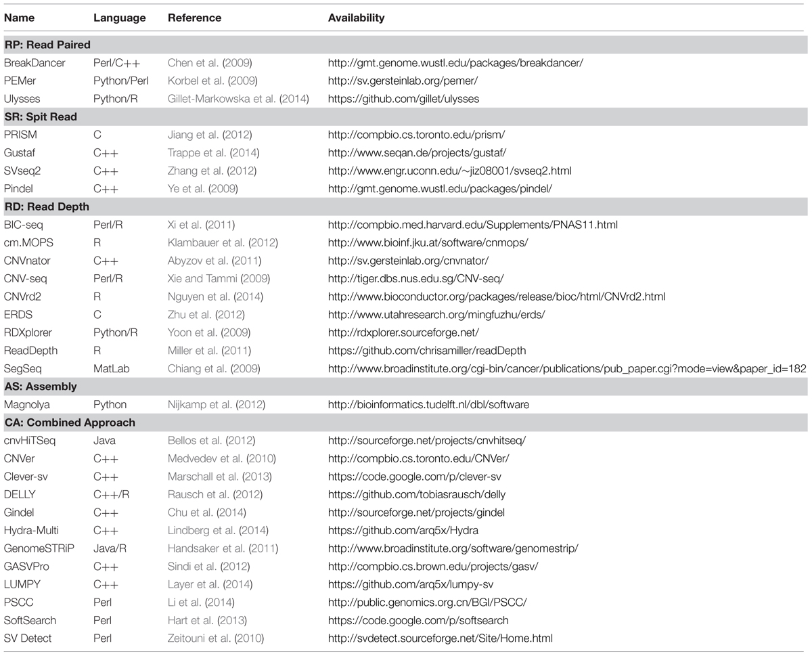The height and width of the screenshot is (656, 812).
Task: Click the Xi et al. (2011) reference
Action: point(202,224)
